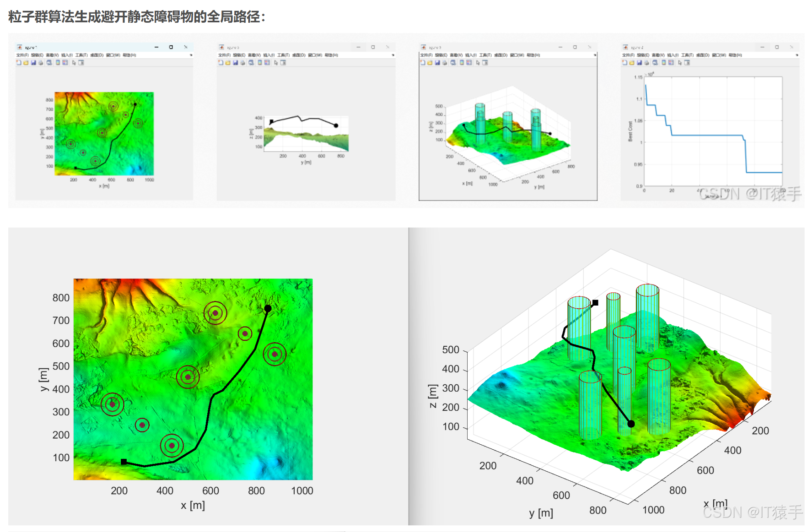Viewport: 810px width, 532px height.
Task: Open Property Inspector icon in Best Cost window
Action: click(687, 62)
